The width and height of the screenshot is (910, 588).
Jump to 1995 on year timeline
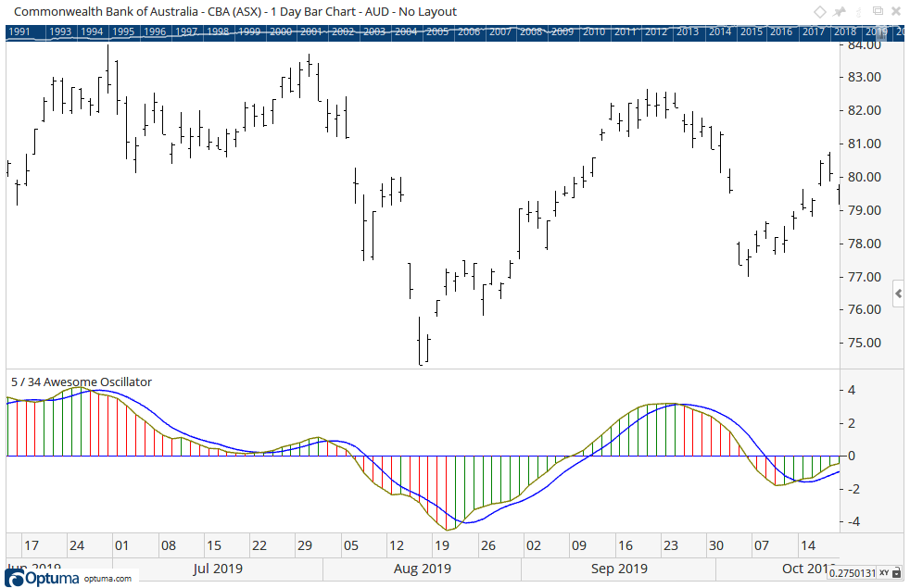point(123,31)
